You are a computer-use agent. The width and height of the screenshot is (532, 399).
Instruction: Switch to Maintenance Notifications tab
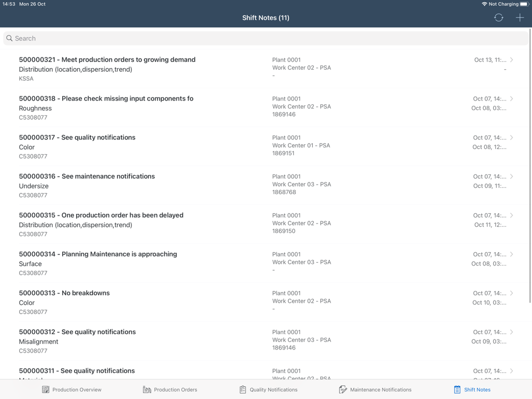tap(375, 389)
